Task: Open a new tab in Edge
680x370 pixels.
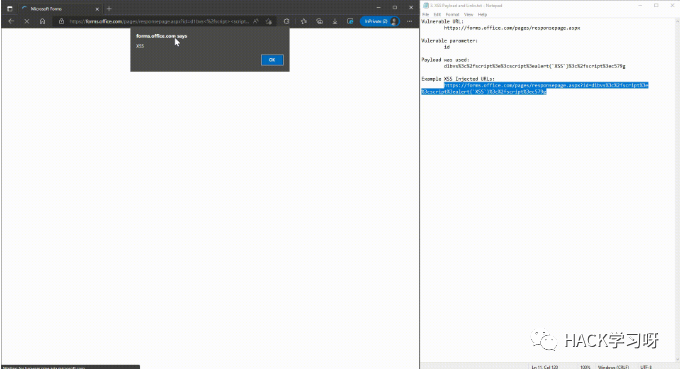Action: pos(109,8)
